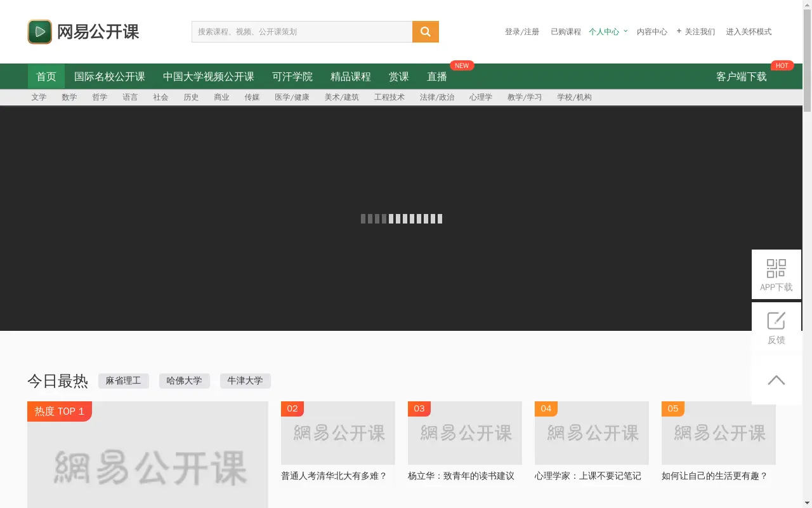Screen dimensions: 812x508
Task: Expand the 个人中心 dropdown
Action: (608, 32)
